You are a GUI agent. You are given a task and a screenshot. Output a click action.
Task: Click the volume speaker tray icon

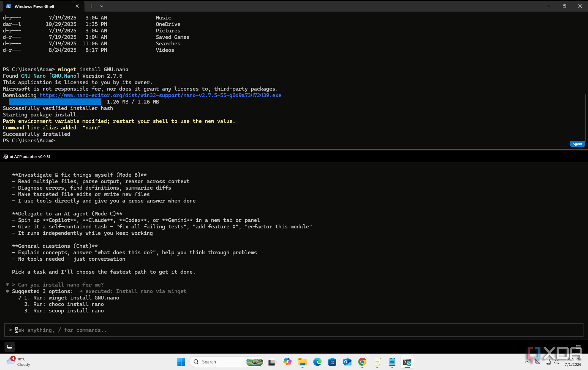pos(557,362)
